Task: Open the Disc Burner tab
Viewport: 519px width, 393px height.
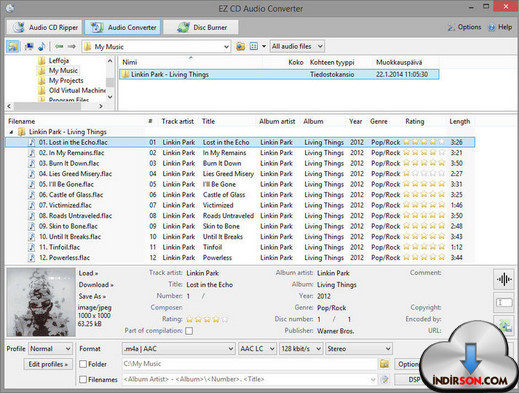Action: click(x=201, y=27)
